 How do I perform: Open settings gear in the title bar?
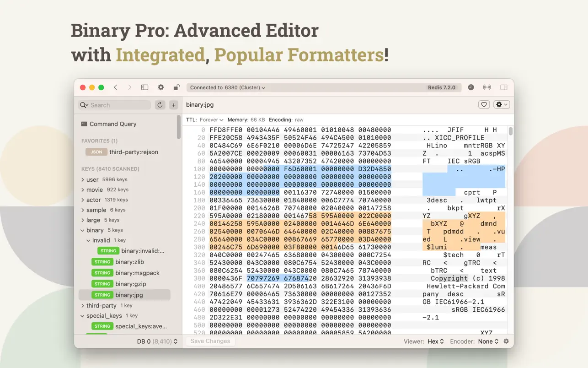pos(161,87)
